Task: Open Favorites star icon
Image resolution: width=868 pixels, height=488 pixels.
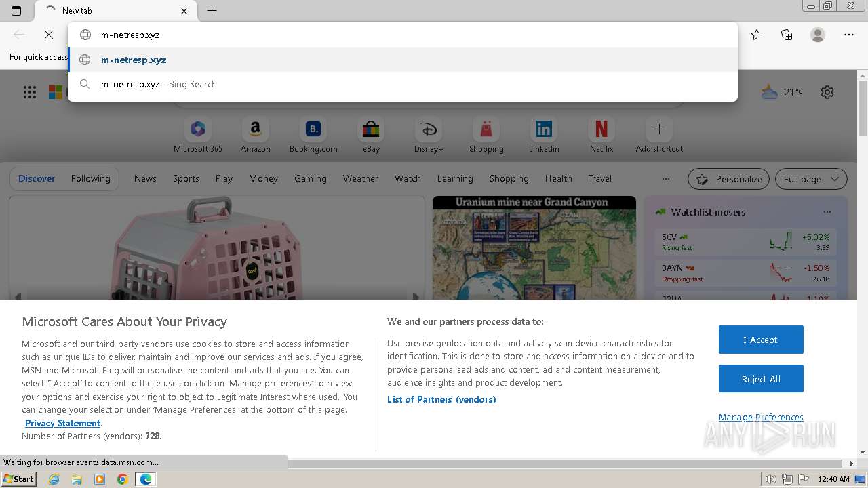Action: click(x=757, y=35)
